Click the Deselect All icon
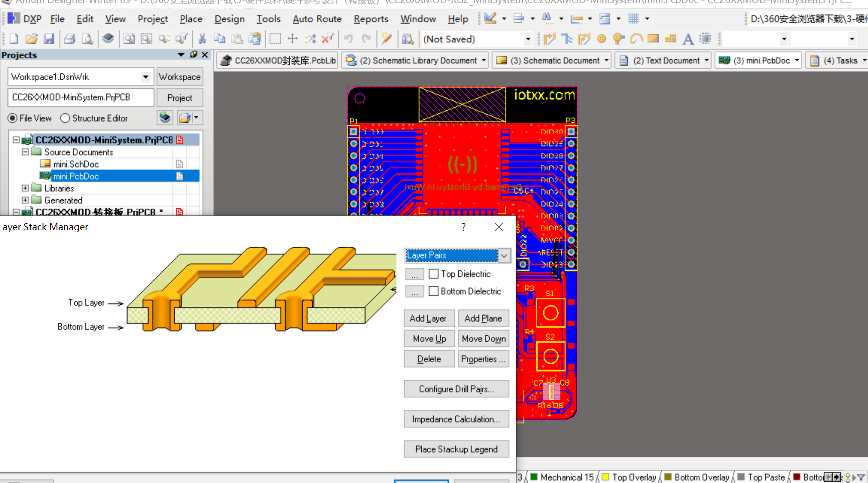The width and height of the screenshot is (868, 483). click(310, 39)
